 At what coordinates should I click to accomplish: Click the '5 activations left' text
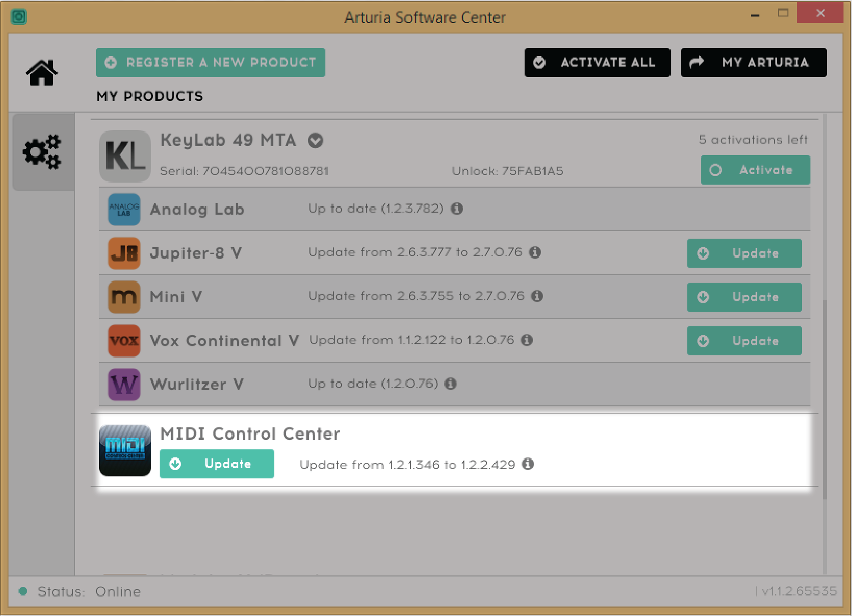coord(753,140)
